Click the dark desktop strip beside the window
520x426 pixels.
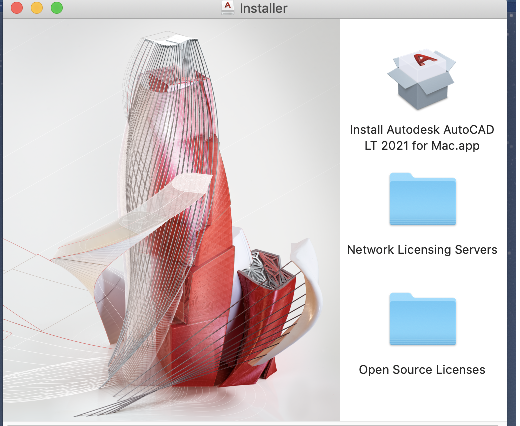[x=513, y=213]
